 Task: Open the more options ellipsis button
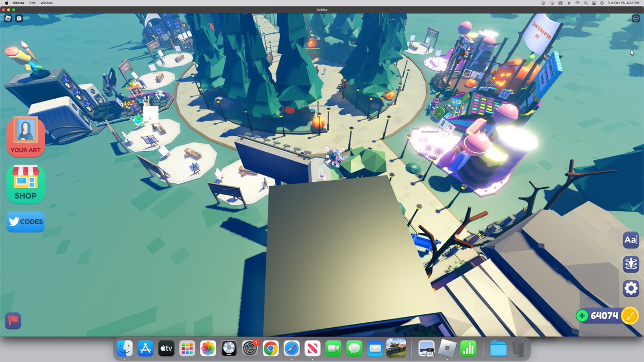[x=635, y=18]
